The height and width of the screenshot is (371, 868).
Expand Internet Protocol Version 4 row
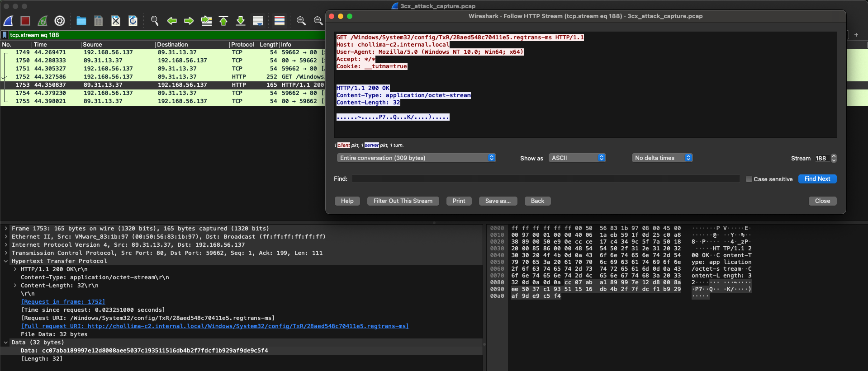[x=6, y=245]
